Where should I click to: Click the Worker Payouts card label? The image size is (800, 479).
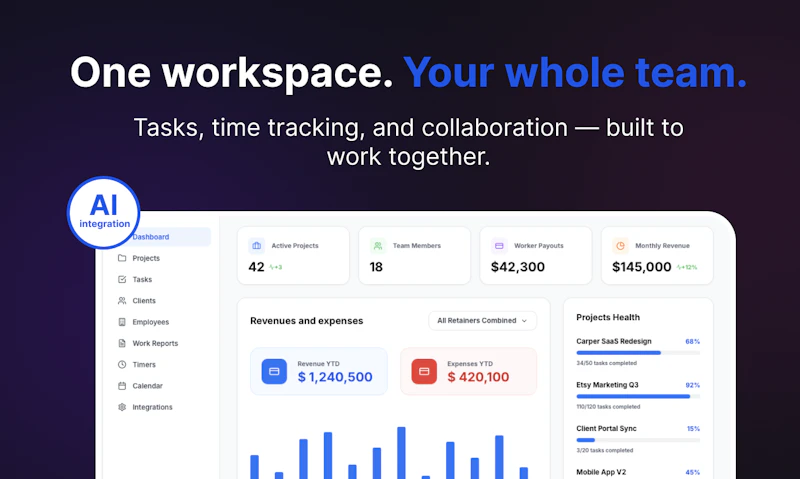pos(539,246)
